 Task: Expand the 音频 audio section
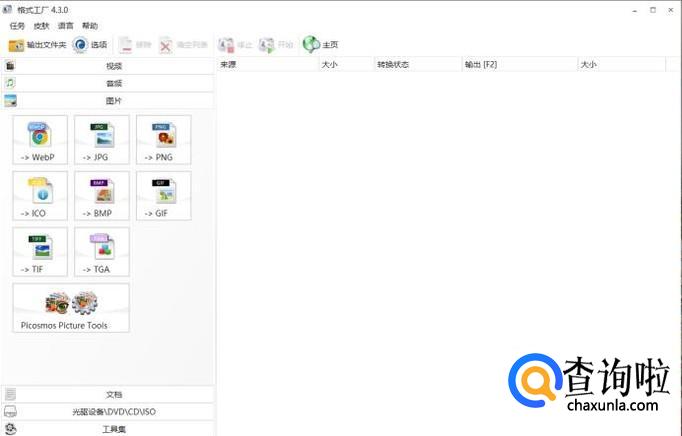(108, 83)
